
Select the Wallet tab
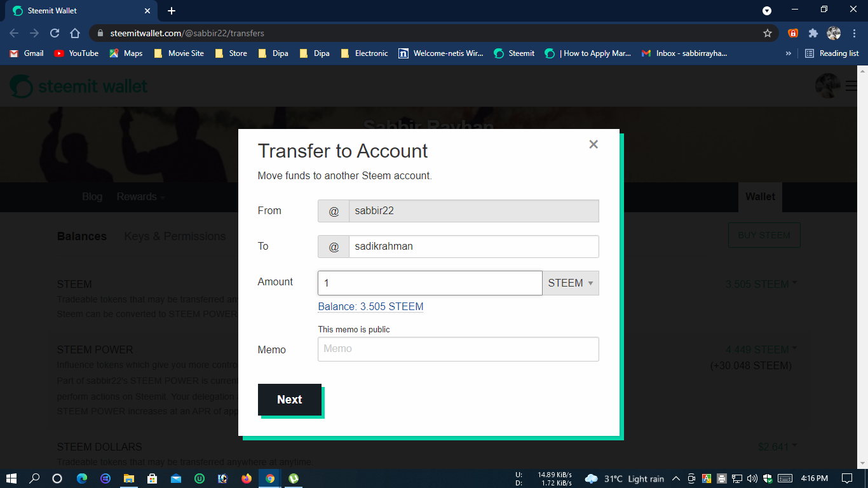(x=760, y=197)
